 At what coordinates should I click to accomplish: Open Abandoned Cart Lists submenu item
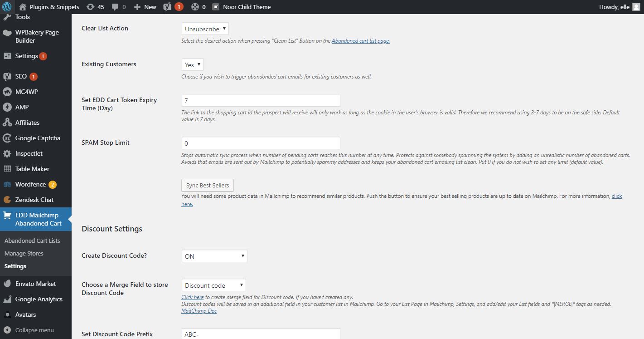point(32,241)
